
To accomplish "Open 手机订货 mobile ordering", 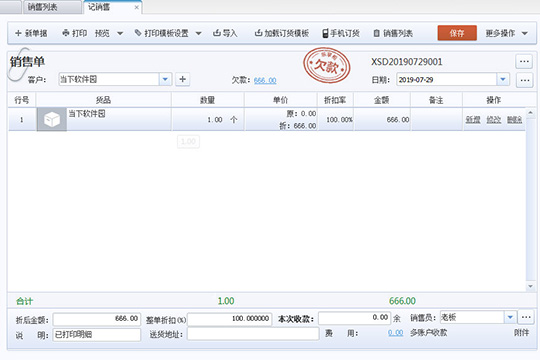I will point(341,33).
